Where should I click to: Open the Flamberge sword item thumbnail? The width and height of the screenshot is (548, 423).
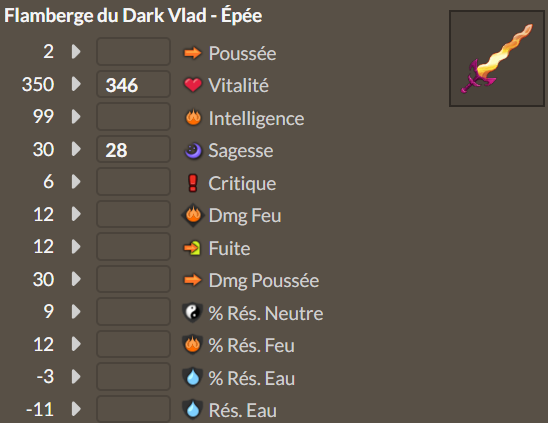click(x=497, y=58)
